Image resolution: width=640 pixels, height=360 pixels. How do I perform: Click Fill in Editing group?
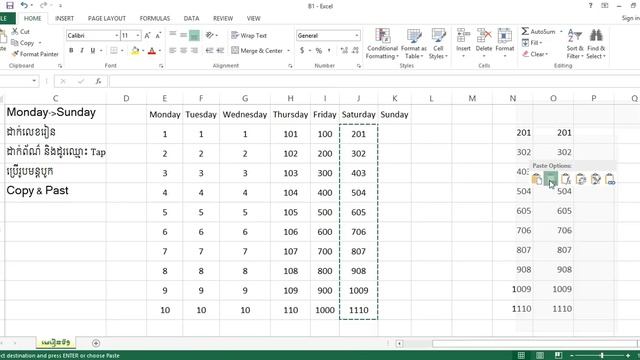click(531, 43)
